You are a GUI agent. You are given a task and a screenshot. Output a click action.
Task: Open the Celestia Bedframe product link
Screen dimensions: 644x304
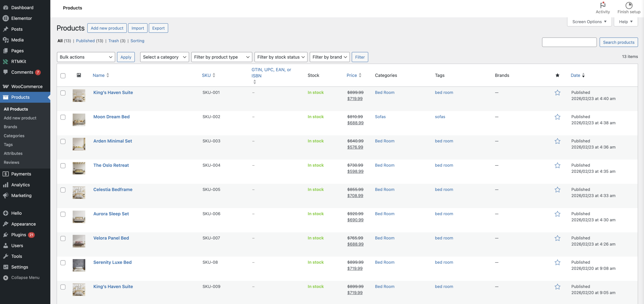point(113,189)
